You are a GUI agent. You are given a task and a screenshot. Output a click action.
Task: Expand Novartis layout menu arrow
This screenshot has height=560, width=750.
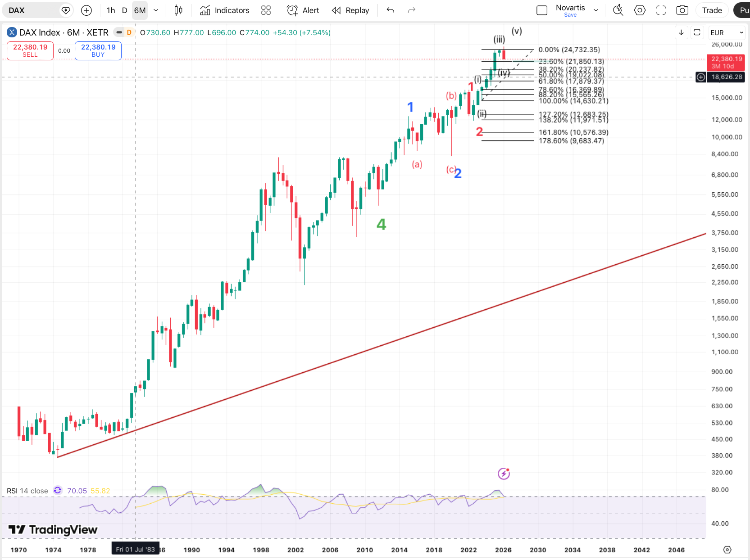point(596,10)
